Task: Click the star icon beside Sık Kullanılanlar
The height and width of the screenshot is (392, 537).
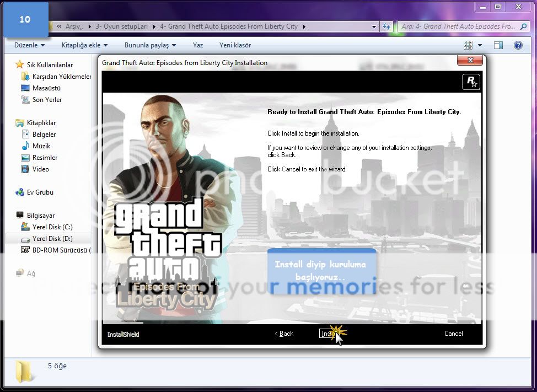Action: (x=19, y=65)
